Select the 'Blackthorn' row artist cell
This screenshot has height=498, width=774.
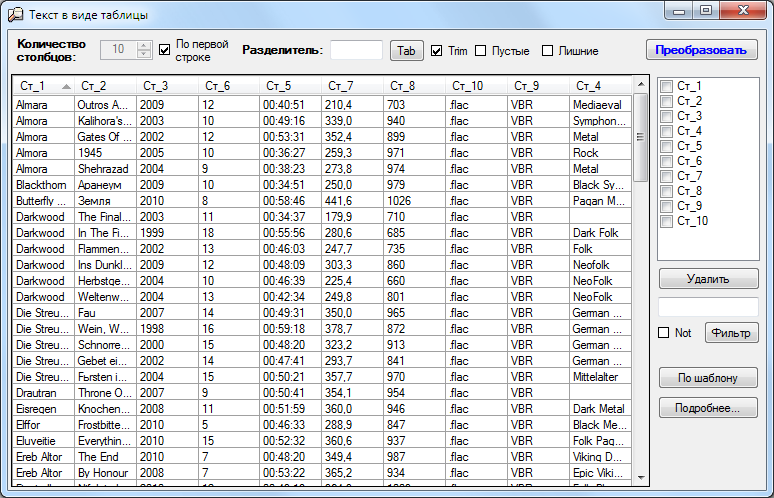point(44,185)
